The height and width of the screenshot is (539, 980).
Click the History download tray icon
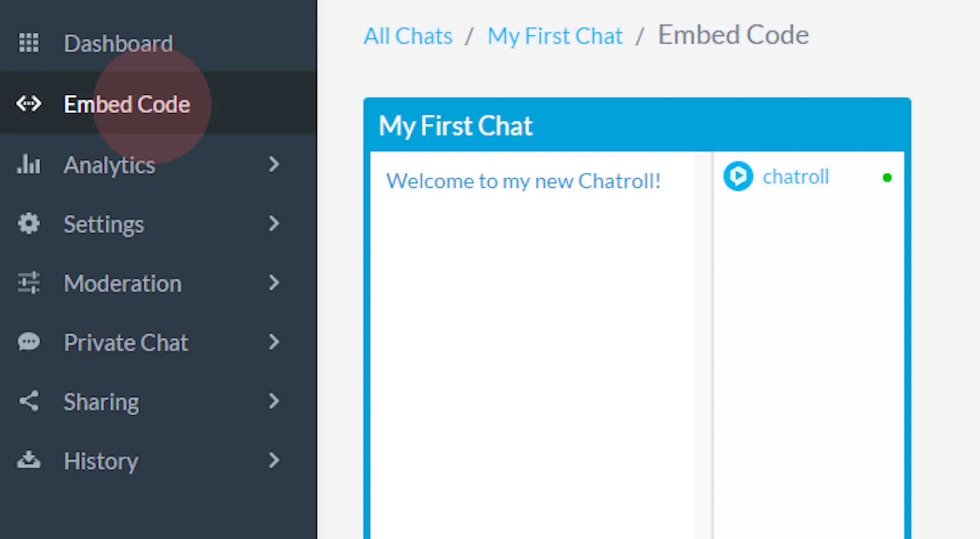point(28,460)
